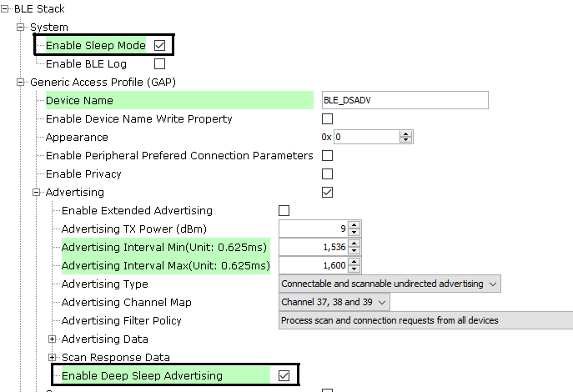Disable Deep Sleep Advertising checkbox
Screen dimensions: 573x392
click(284, 375)
